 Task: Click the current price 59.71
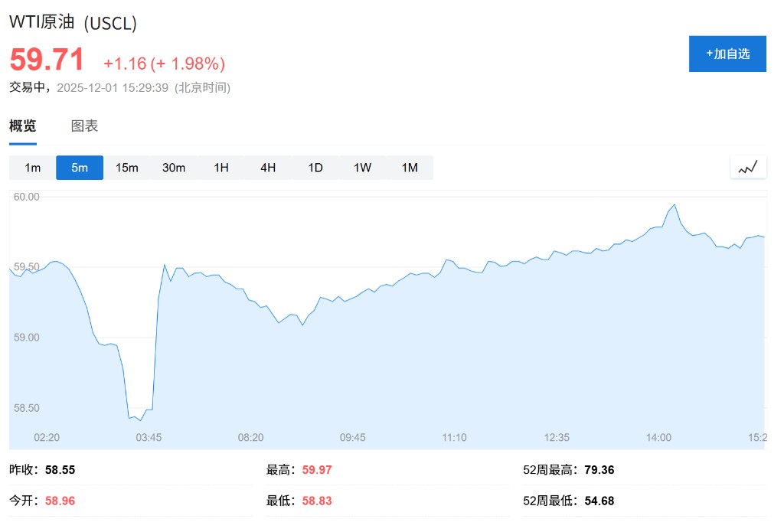(x=47, y=60)
